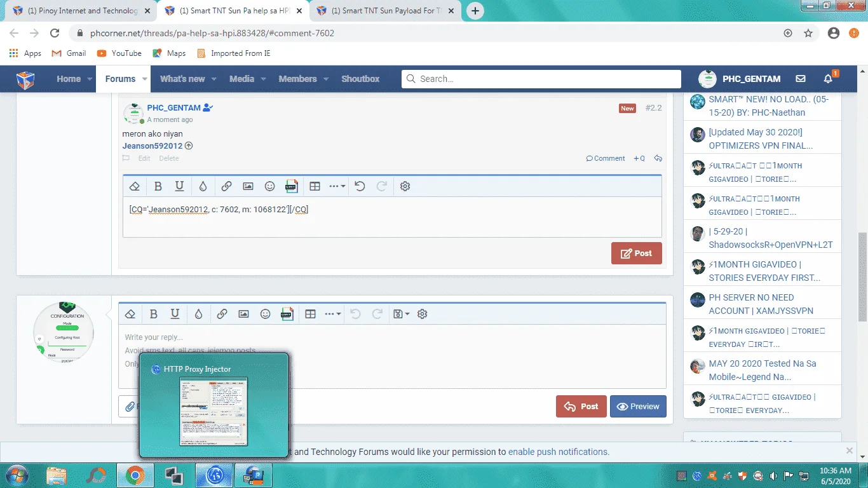Expand more options in reply editor toolbar
Viewport: 868px width, 488px height.
(x=333, y=314)
